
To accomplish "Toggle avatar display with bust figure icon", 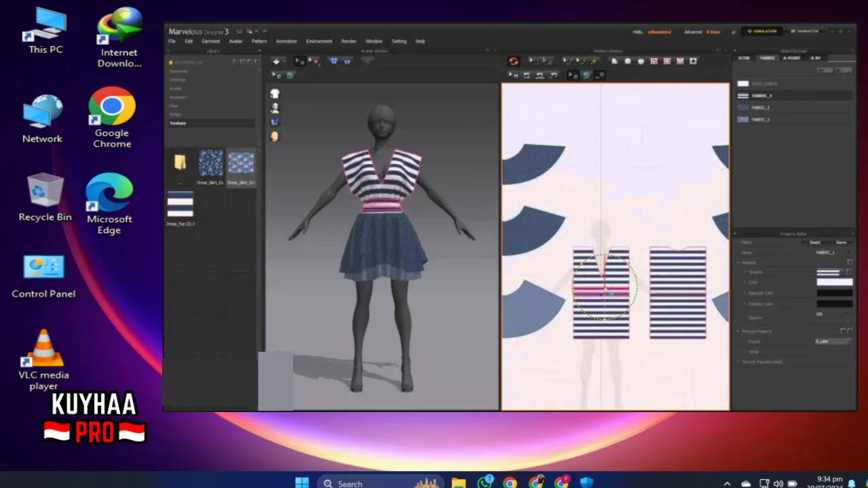I will point(275,108).
